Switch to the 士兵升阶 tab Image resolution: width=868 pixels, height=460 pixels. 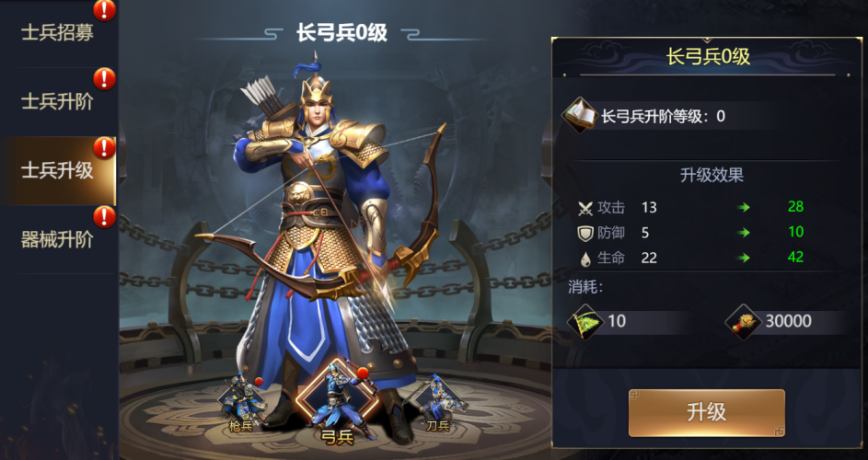(x=58, y=102)
